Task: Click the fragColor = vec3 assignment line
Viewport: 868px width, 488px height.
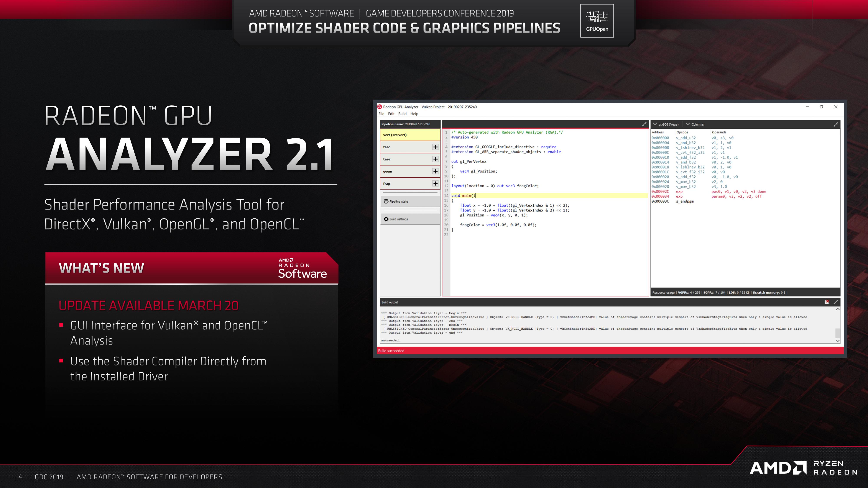Action: pyautogui.click(x=498, y=225)
